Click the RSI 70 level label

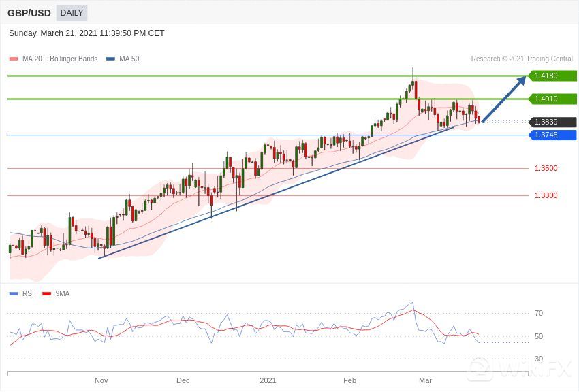[539, 313]
